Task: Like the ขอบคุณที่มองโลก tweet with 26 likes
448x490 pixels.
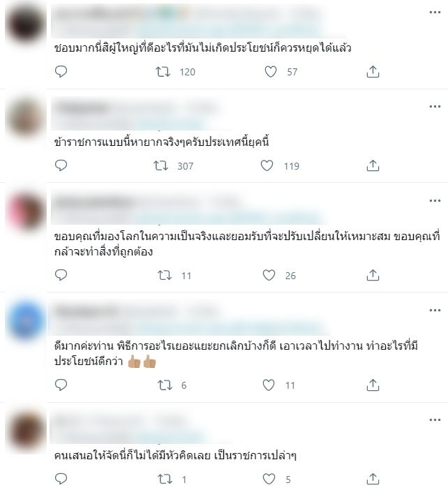Action: [269, 275]
